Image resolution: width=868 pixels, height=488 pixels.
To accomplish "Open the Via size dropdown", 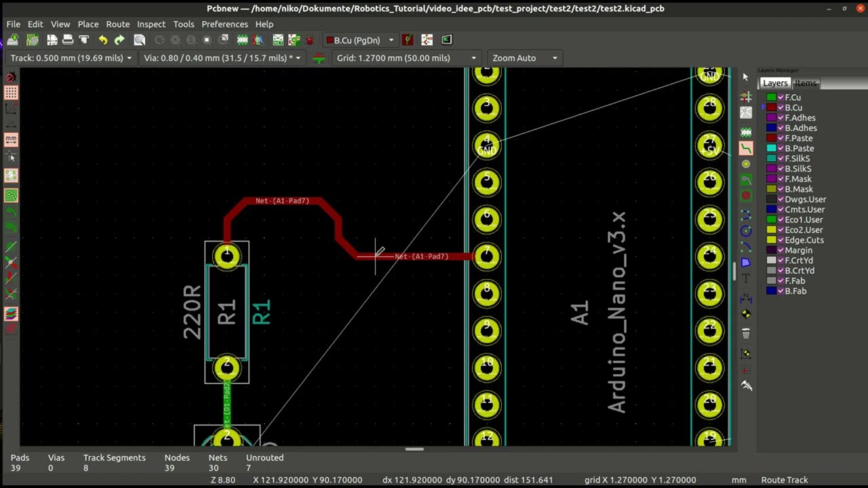I will pyautogui.click(x=222, y=58).
